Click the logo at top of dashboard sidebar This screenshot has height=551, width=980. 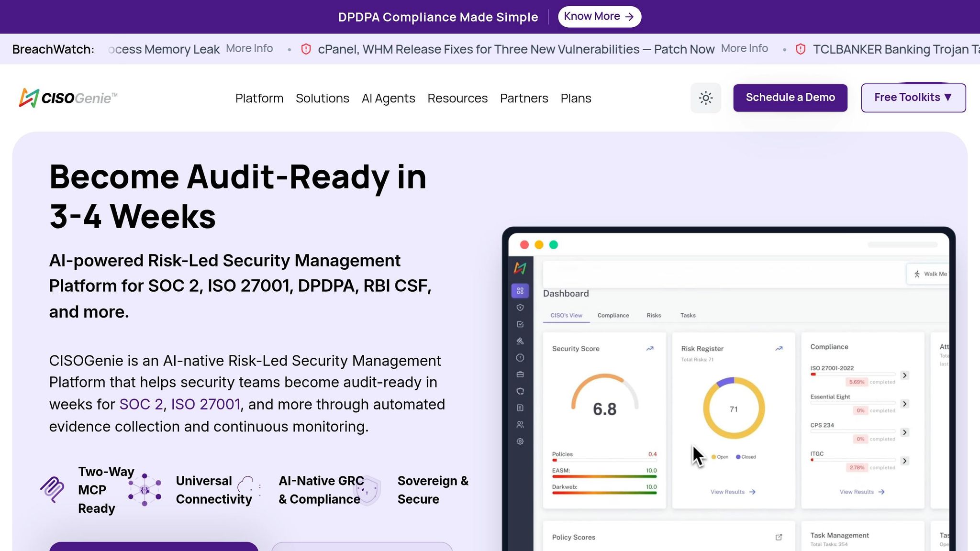pos(520,268)
